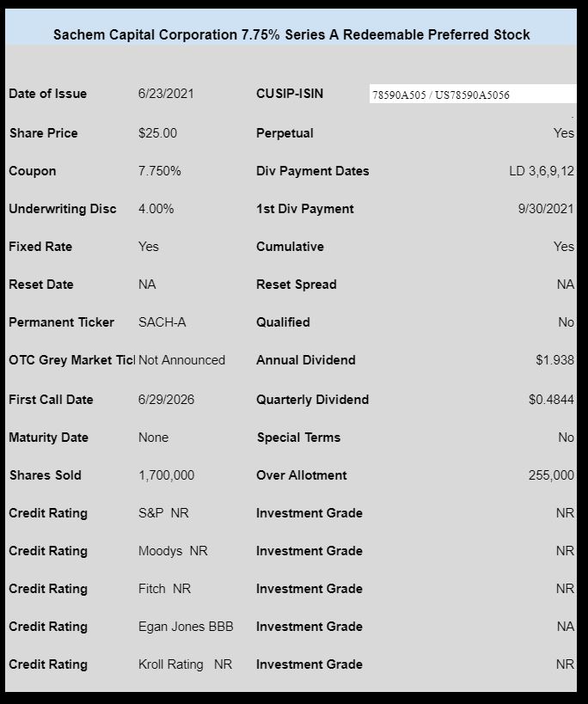The height and width of the screenshot is (704, 588).
Task: Click the First Call Date 6/29/2026
Action: tap(166, 399)
